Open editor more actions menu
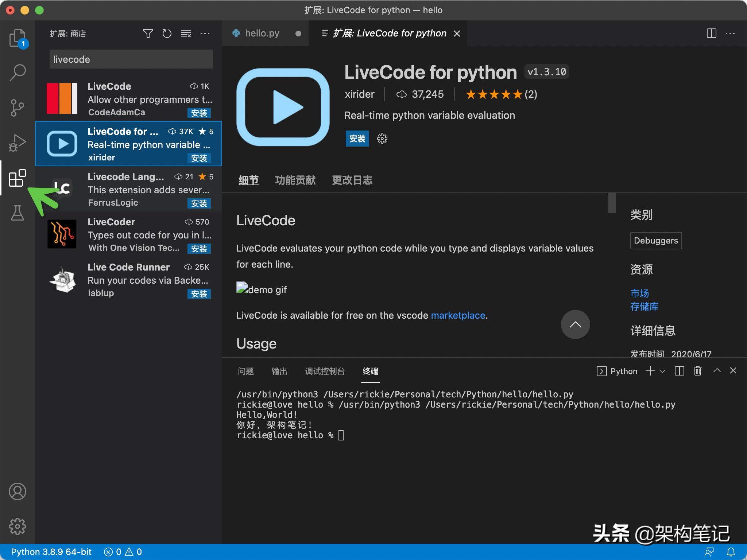The image size is (747, 560). 731,33
